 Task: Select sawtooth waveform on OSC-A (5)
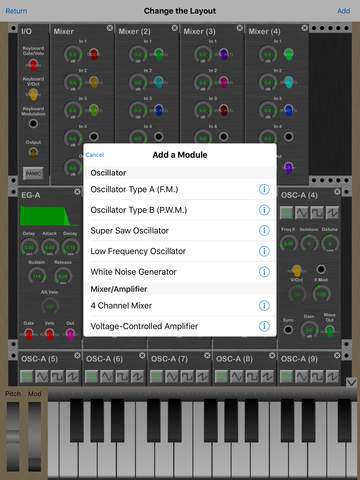tap(73, 376)
